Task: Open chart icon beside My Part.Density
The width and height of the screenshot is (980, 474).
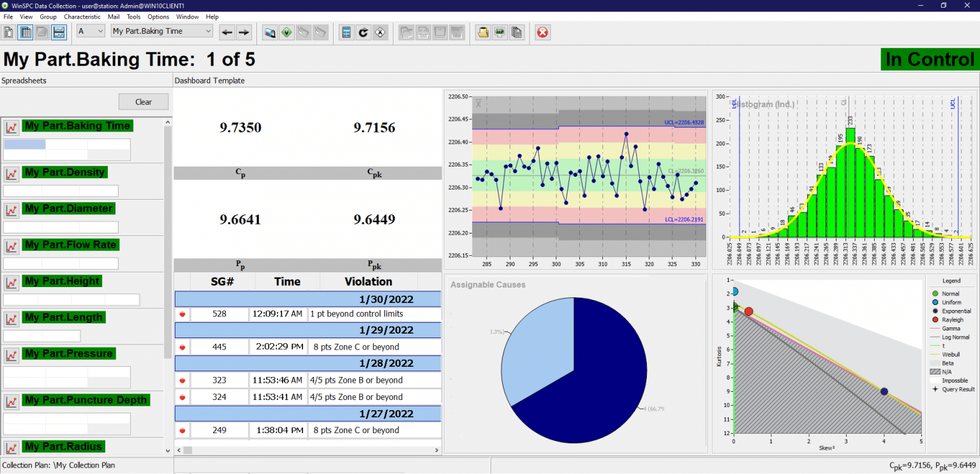Action: (11, 174)
